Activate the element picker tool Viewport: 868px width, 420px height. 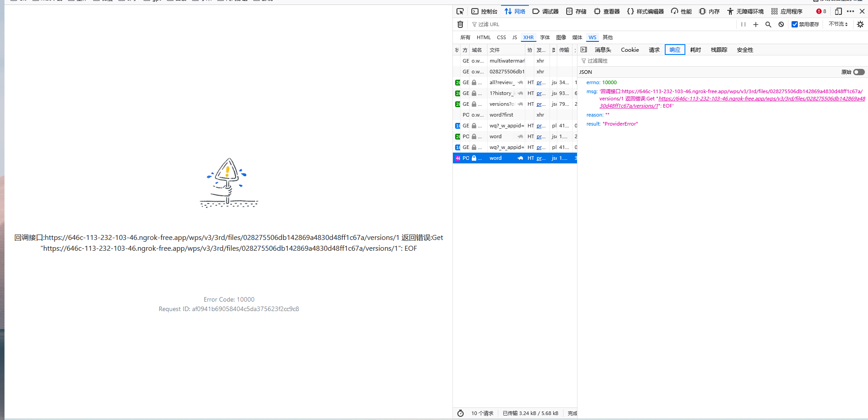460,11
